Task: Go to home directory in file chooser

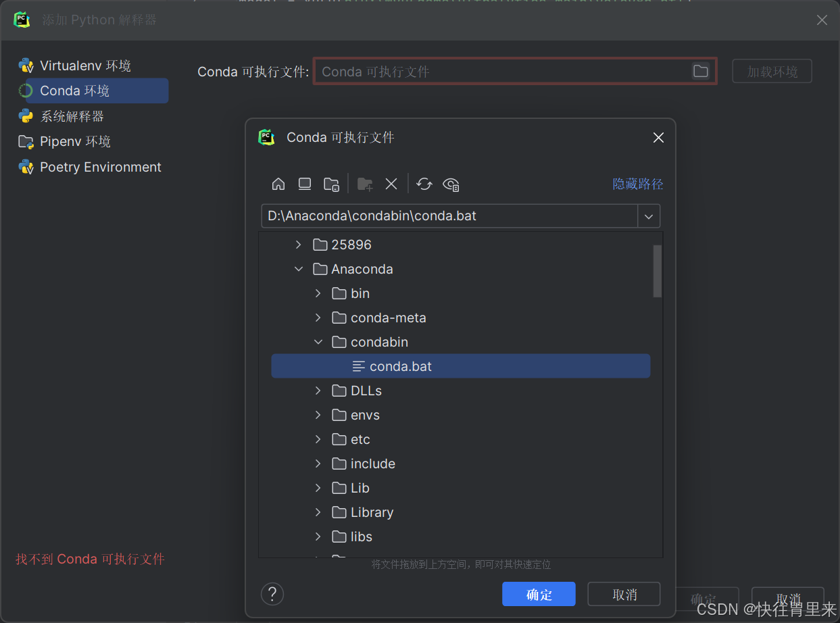Action: (278, 184)
